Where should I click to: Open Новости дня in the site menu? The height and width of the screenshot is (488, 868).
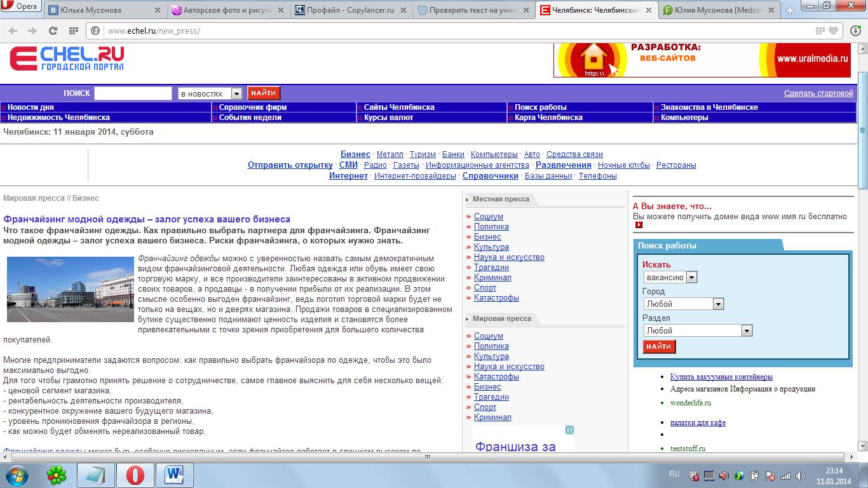pos(31,107)
